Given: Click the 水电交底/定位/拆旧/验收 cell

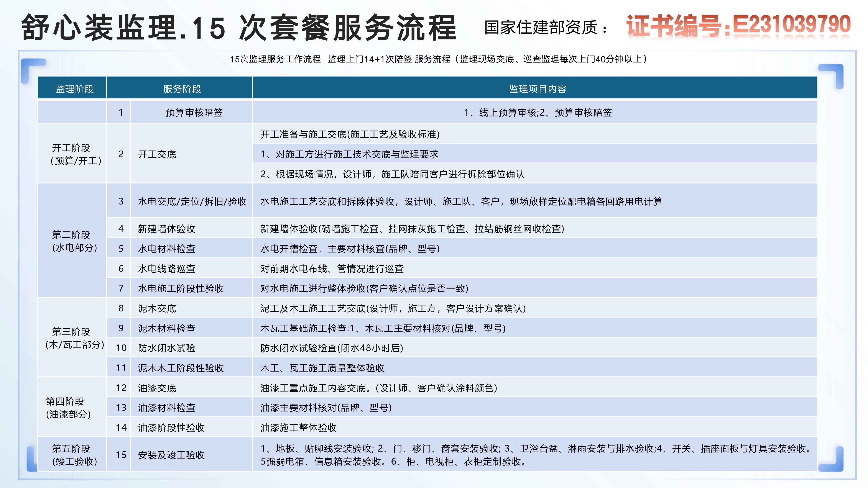Looking at the screenshot, I should (x=192, y=201).
